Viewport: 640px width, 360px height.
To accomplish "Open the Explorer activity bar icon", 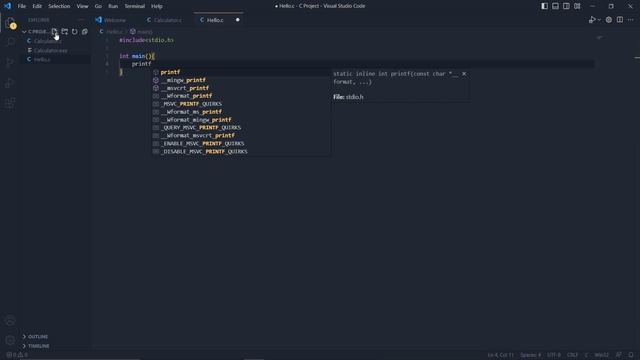I will tap(10, 23).
